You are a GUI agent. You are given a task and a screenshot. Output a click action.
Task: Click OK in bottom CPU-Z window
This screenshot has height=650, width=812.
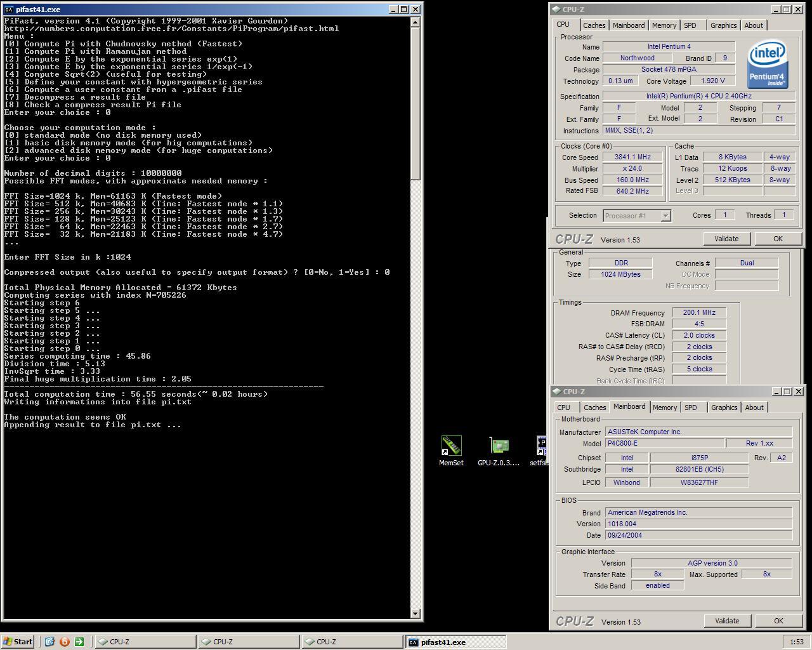(x=778, y=621)
